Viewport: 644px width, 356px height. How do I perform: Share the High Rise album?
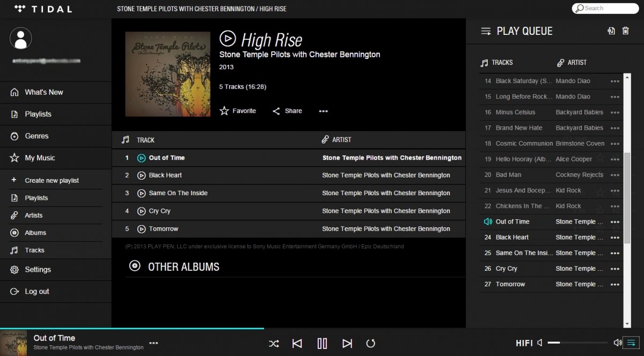(287, 111)
